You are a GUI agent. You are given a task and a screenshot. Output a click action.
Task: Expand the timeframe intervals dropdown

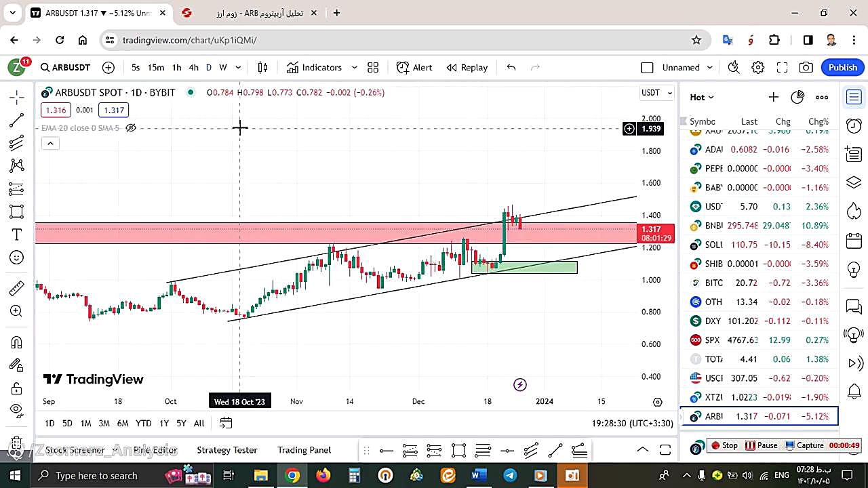[x=238, y=67]
